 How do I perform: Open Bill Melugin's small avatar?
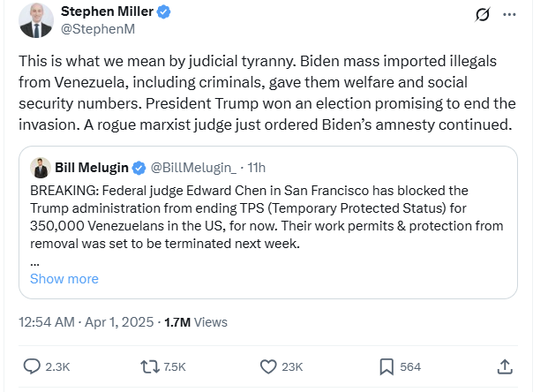(40, 168)
